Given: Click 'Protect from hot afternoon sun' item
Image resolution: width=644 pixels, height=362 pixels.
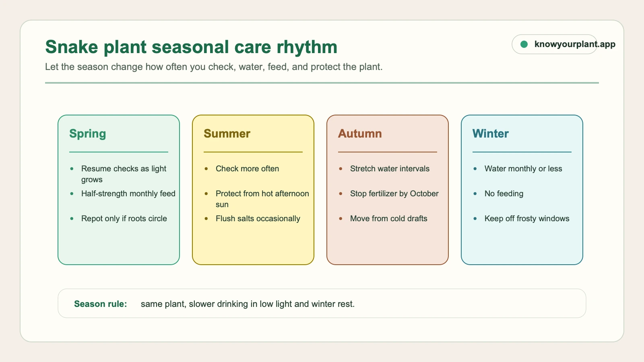Looking at the screenshot, I should [262, 199].
